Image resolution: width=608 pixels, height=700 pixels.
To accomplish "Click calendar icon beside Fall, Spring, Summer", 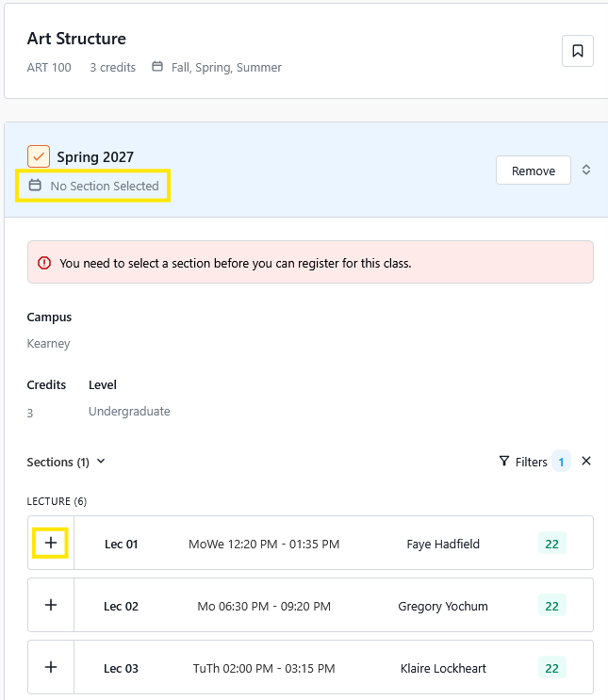I will click(x=157, y=67).
